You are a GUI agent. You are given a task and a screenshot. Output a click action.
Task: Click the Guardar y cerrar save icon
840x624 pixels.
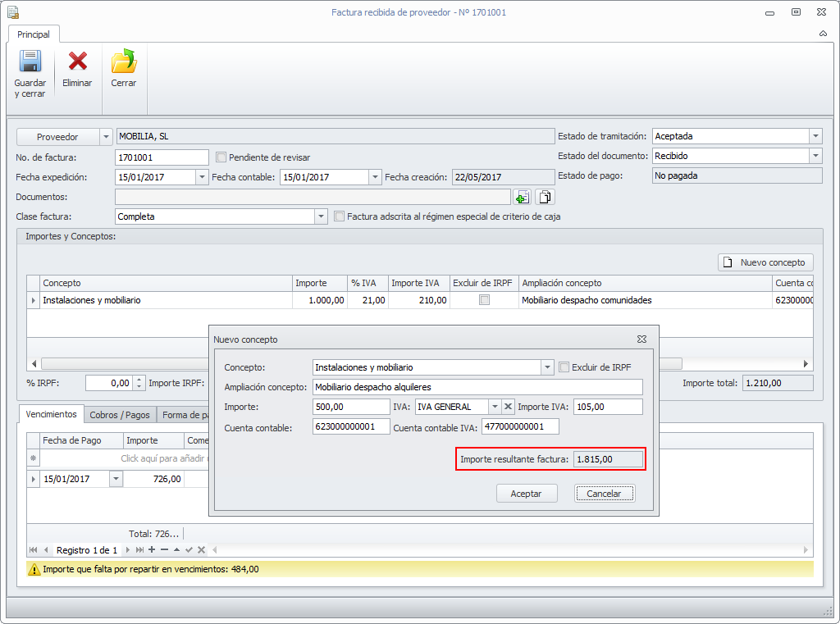click(x=30, y=62)
